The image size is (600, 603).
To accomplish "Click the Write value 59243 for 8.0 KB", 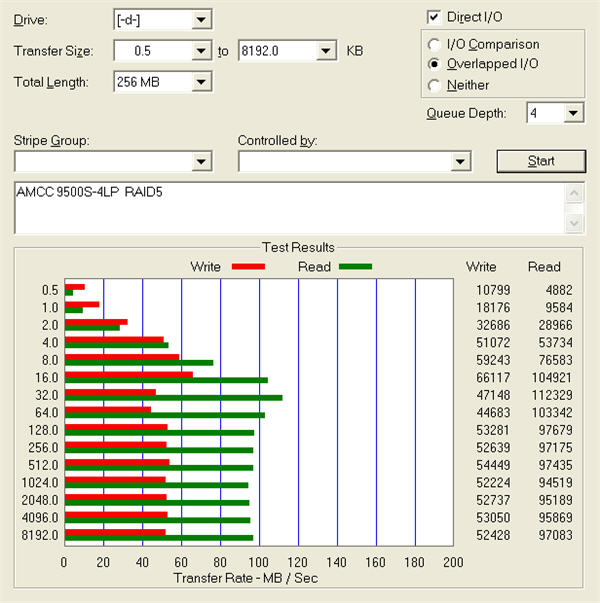I will coord(493,360).
